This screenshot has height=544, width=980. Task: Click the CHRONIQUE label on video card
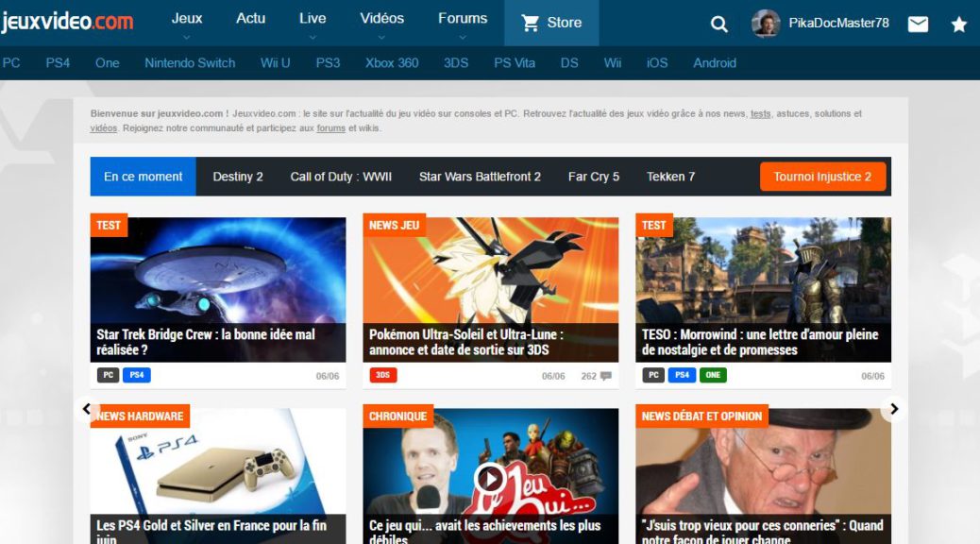coord(398,416)
